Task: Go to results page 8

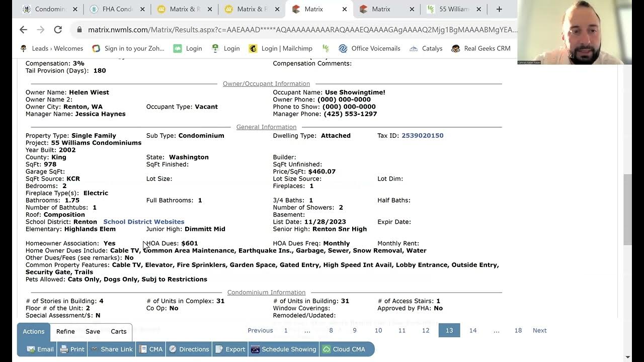Action: coord(331,330)
